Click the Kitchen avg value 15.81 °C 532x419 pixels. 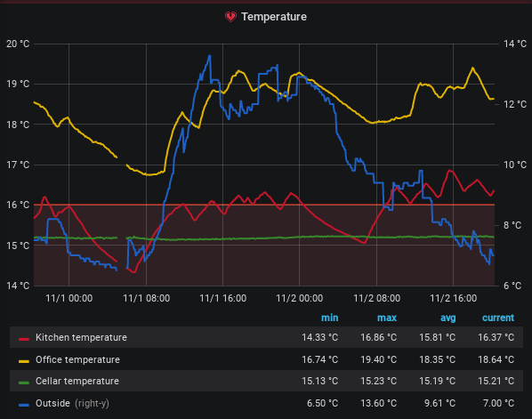pyautogui.click(x=438, y=337)
